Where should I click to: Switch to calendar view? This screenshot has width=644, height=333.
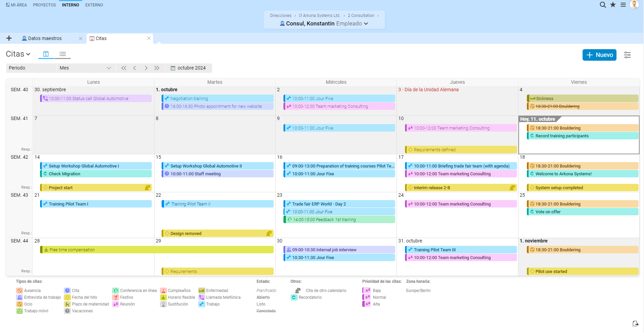click(46, 54)
